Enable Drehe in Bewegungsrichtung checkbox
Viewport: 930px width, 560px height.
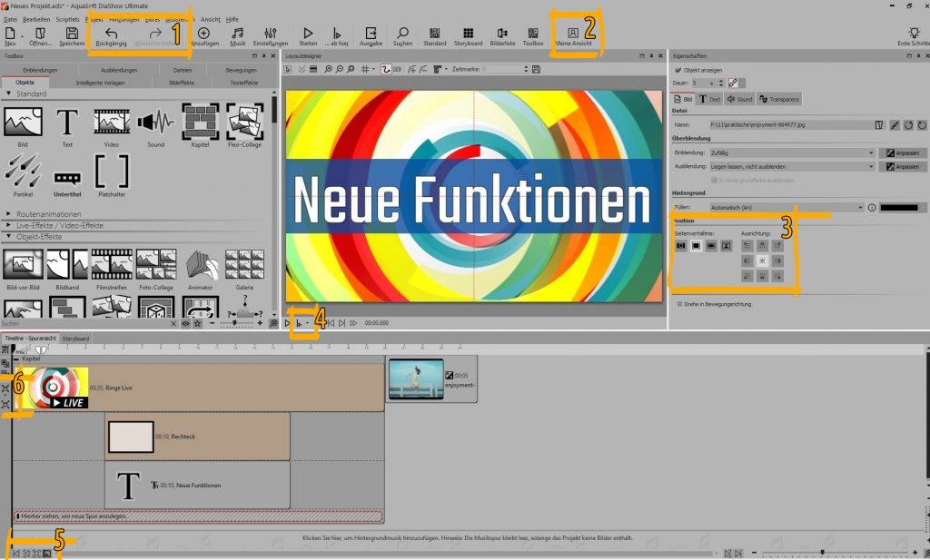point(678,304)
